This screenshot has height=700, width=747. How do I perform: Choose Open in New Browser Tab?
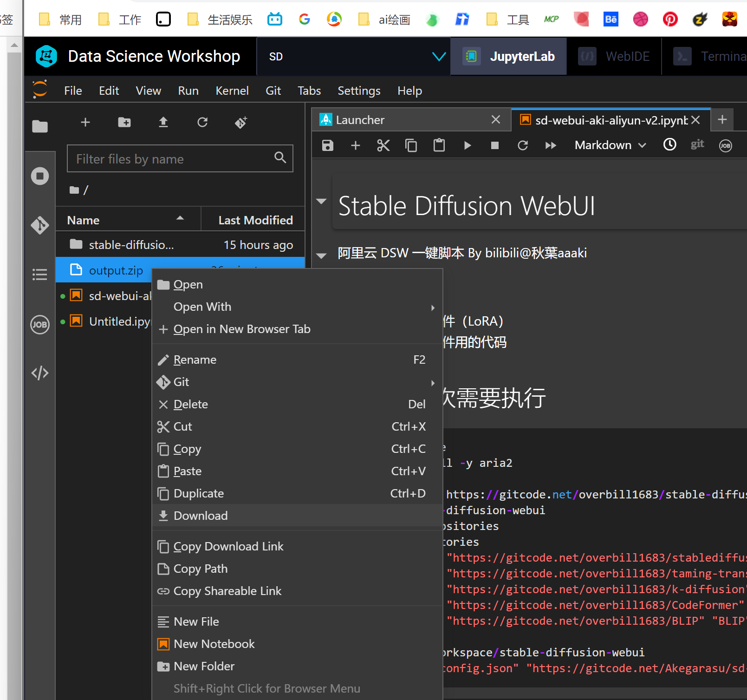coord(297,329)
